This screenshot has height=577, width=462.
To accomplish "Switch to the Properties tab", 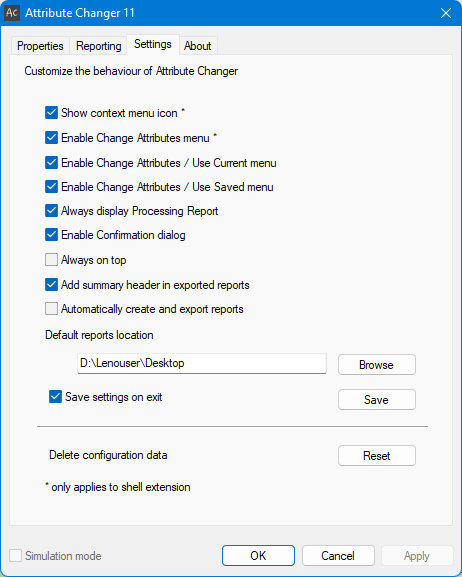I will click(x=40, y=46).
